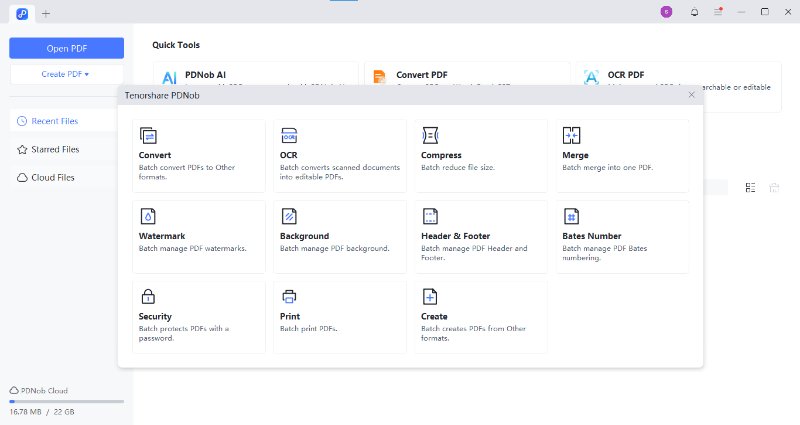This screenshot has width=800, height=425.
Task: Click the Quick Tools heading
Action: (176, 45)
